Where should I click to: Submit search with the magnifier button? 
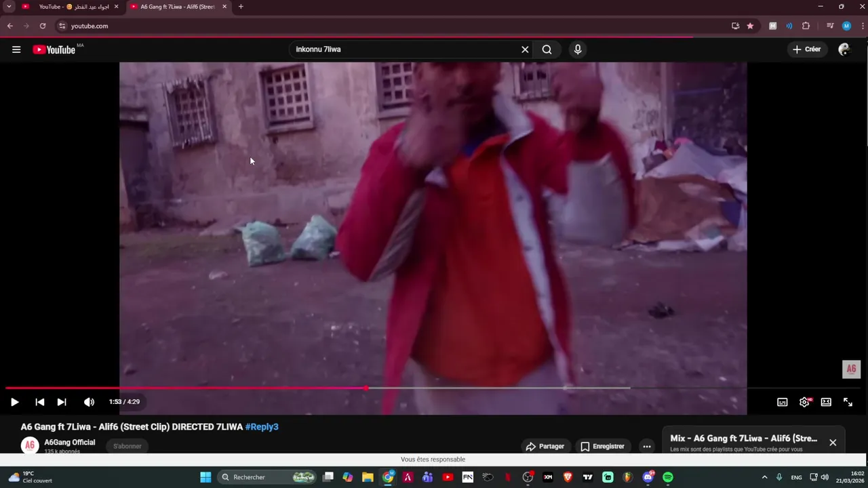547,49
